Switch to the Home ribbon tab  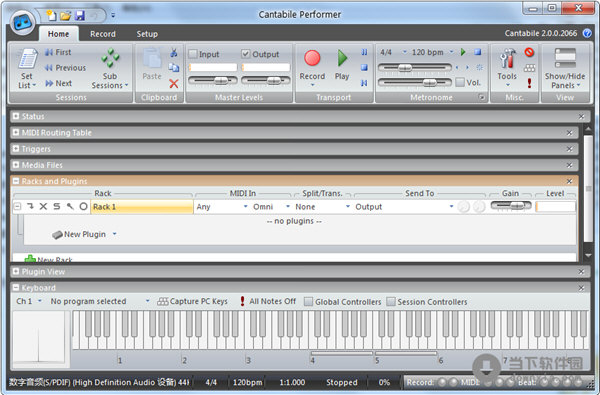pos(58,34)
